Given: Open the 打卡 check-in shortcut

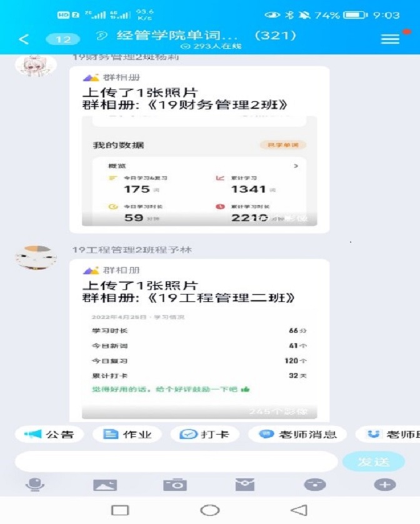Looking at the screenshot, I should pyautogui.click(x=204, y=434).
